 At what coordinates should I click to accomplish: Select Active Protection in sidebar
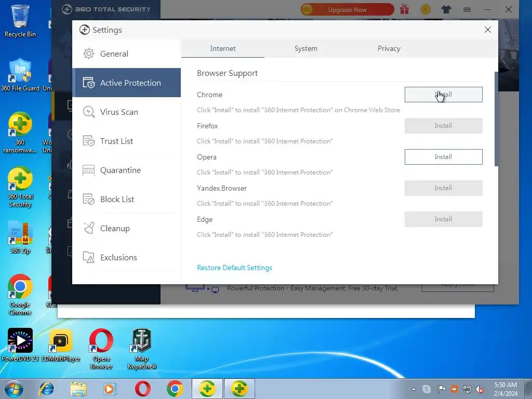click(x=126, y=83)
